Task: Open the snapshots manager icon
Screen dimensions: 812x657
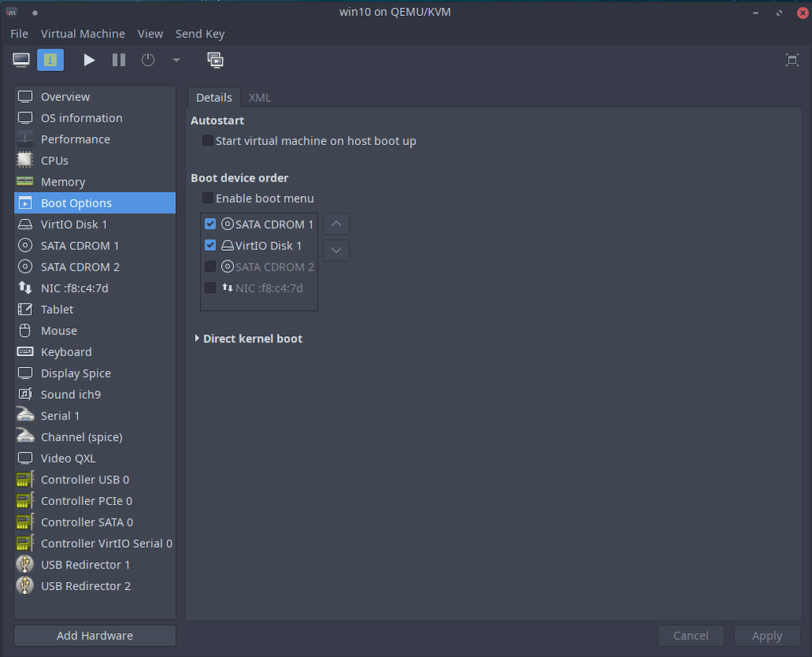Action: click(x=215, y=60)
